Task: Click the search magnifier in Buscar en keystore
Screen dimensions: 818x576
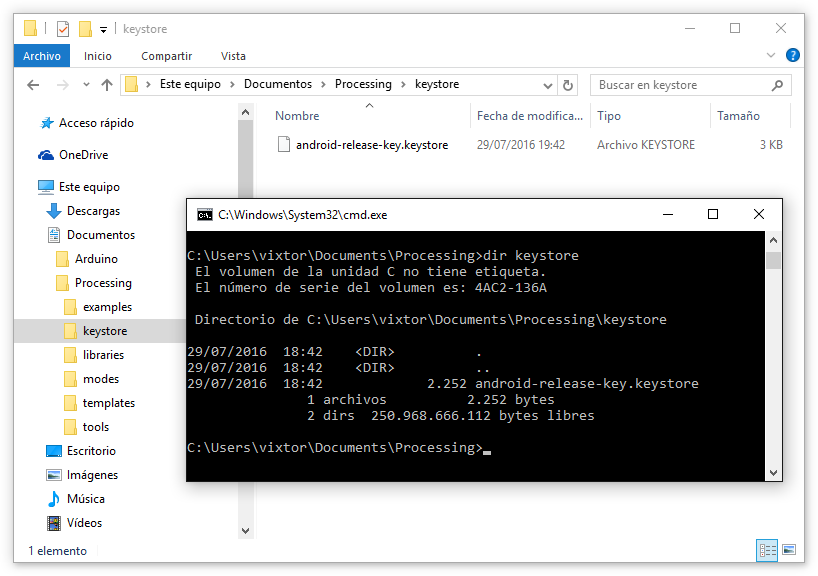Action: pos(778,85)
